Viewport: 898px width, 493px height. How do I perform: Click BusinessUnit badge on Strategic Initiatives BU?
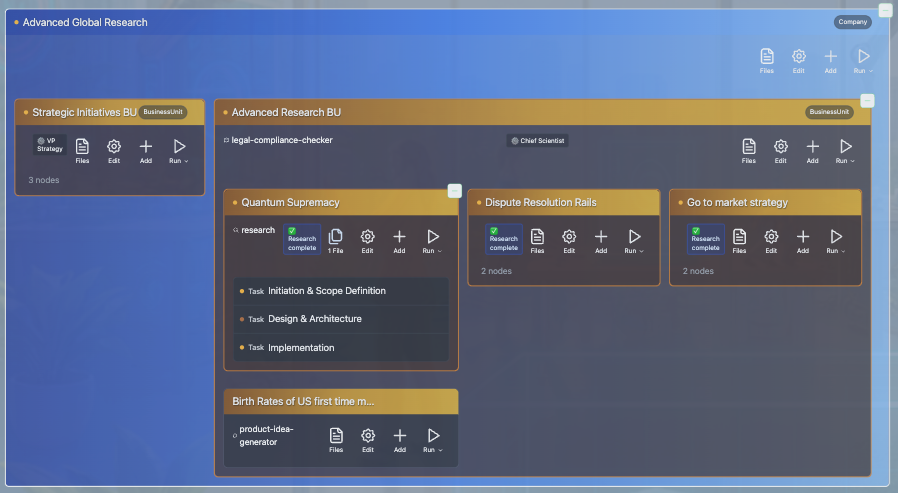[x=163, y=112]
